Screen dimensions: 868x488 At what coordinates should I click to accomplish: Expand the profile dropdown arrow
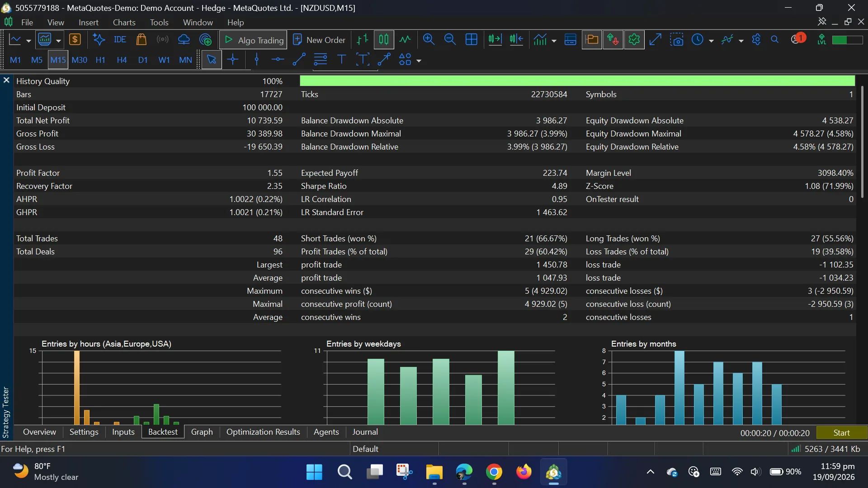[58, 41]
